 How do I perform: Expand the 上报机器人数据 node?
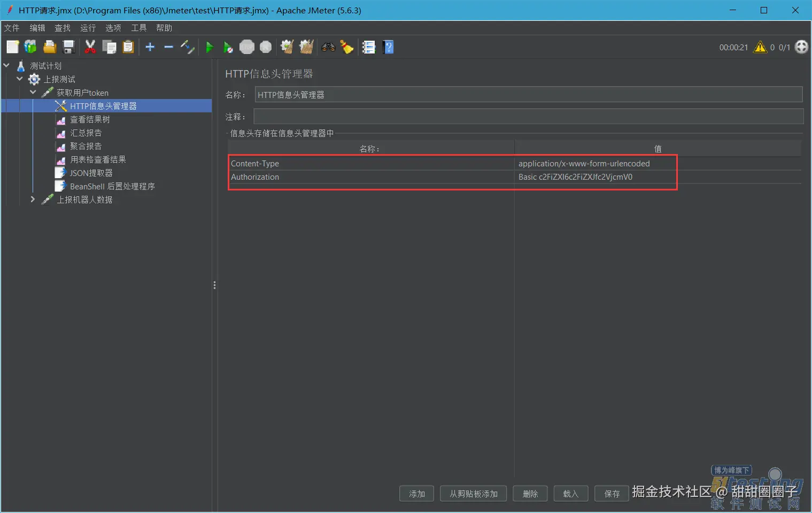33,199
